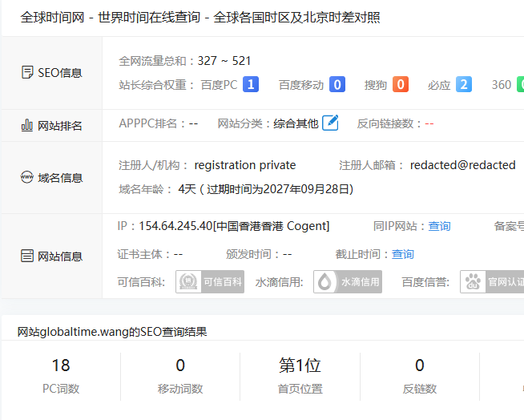
Task: Click the 百度移动 weight badge 0
Action: pos(337,84)
